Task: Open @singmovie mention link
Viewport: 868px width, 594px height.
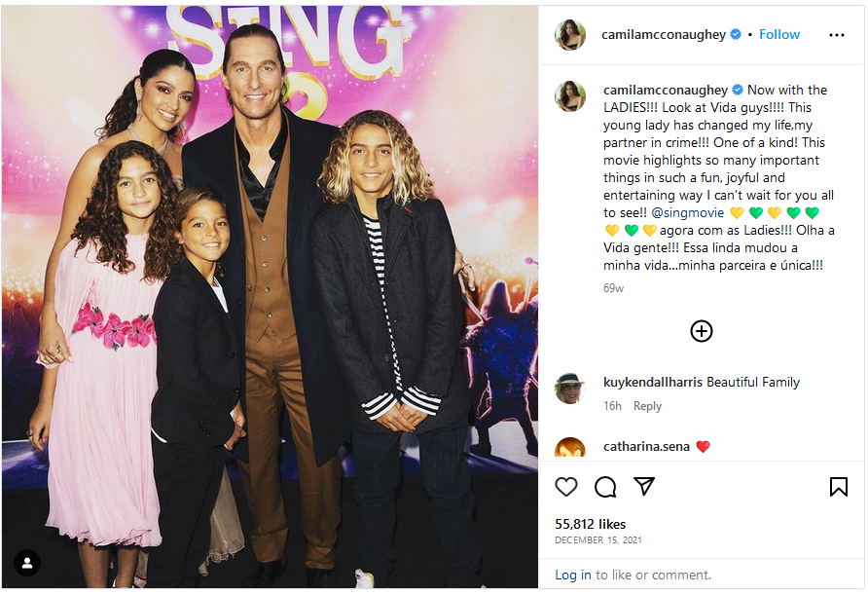Action: [687, 213]
